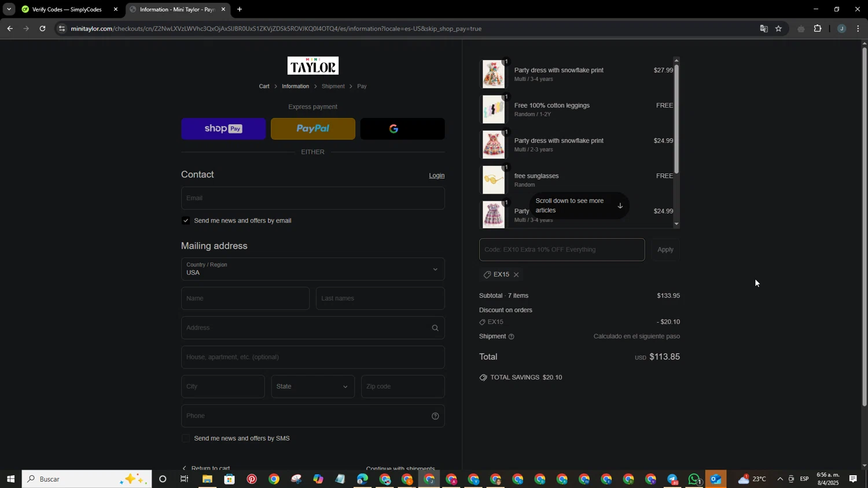Click Scroll down to see more articles
Image resolution: width=868 pixels, height=488 pixels.
(579, 206)
